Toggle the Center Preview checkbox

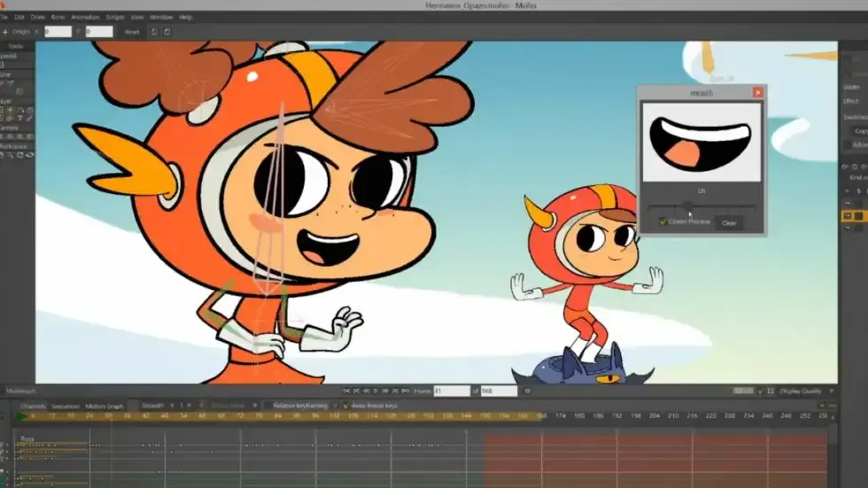[x=663, y=222]
